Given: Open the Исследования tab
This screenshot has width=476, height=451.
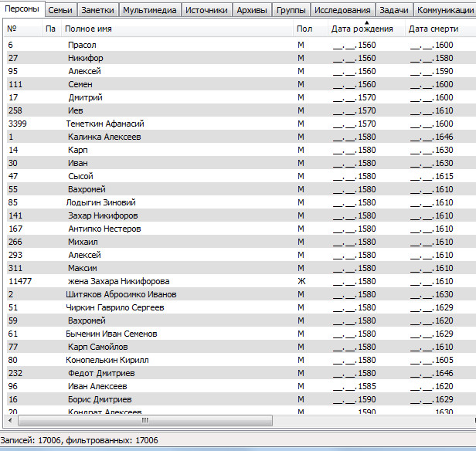Looking at the screenshot, I should pos(342,10).
